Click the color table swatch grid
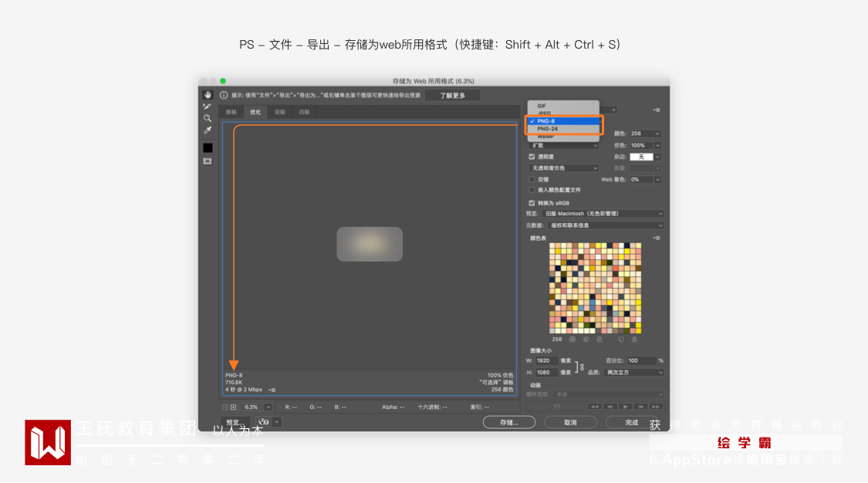This screenshot has height=483, width=868. tap(595, 289)
